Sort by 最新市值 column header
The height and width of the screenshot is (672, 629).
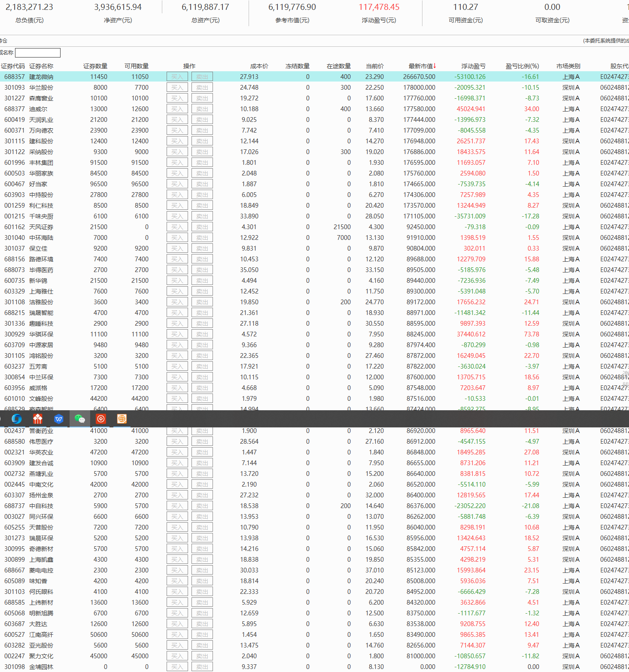(421, 66)
